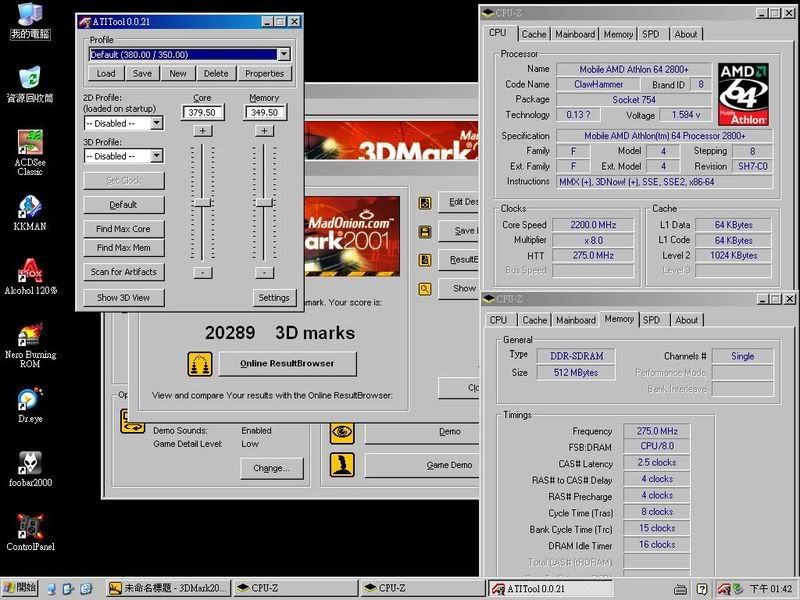The width and height of the screenshot is (800, 600).
Task: Click the red ATI tray icon
Action: tap(723, 589)
